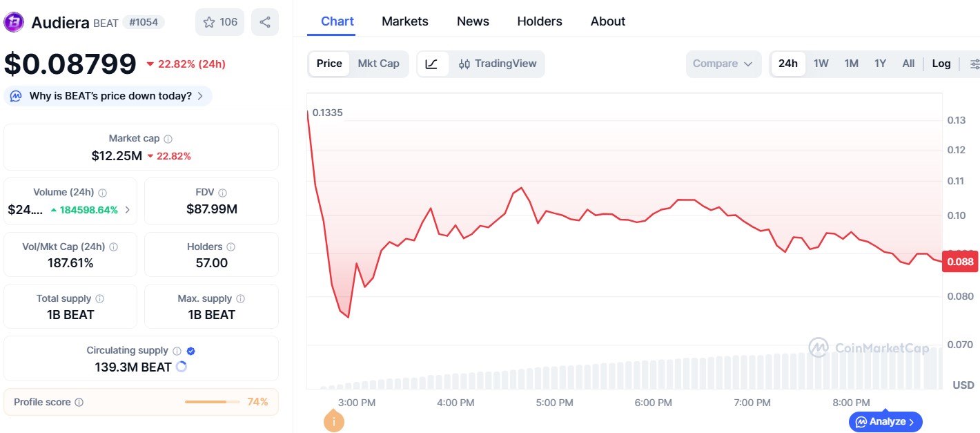Screen dimensions: 980x433
Task: Click the Analyze button
Action: coord(885,421)
